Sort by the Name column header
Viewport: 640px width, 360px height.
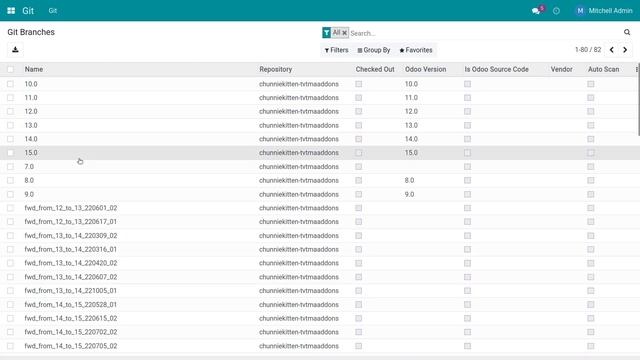pyautogui.click(x=33, y=69)
